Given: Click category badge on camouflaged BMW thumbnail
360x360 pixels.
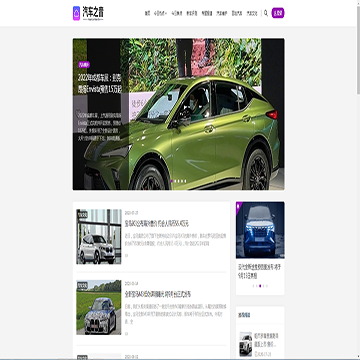Looking at the screenshot, I should (x=82, y=286).
